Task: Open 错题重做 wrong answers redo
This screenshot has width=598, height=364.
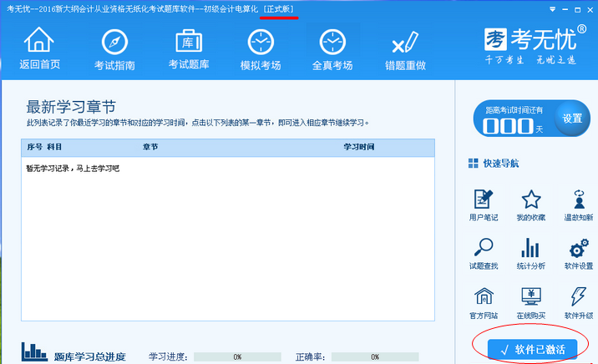Action: coord(405,48)
